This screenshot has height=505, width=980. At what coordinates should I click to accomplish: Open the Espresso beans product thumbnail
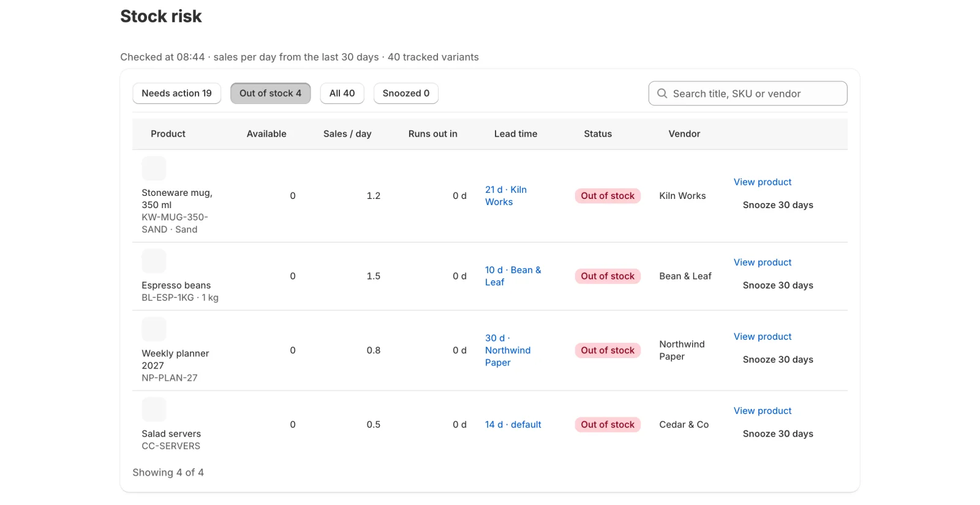pyautogui.click(x=154, y=261)
